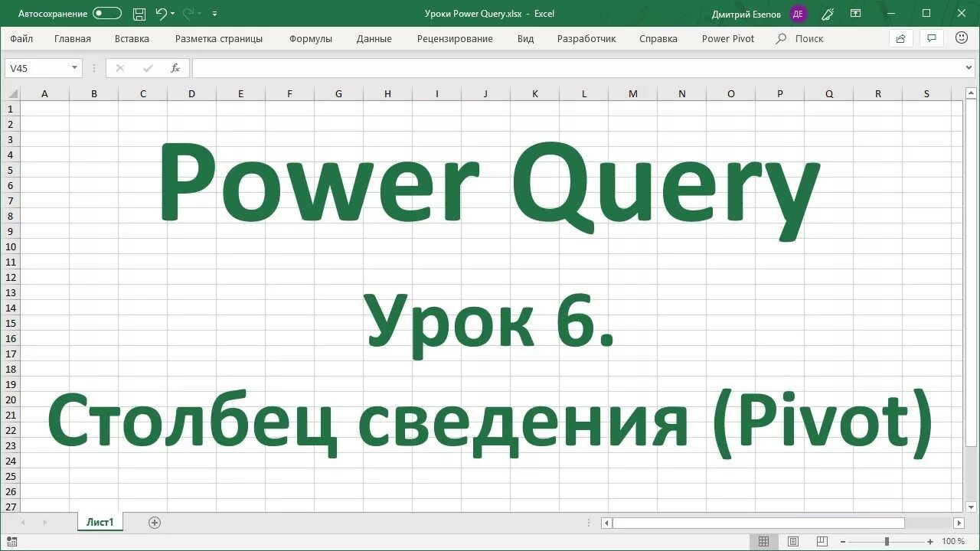
Task: Click the formula bar confirm checkmark
Action: tap(148, 68)
